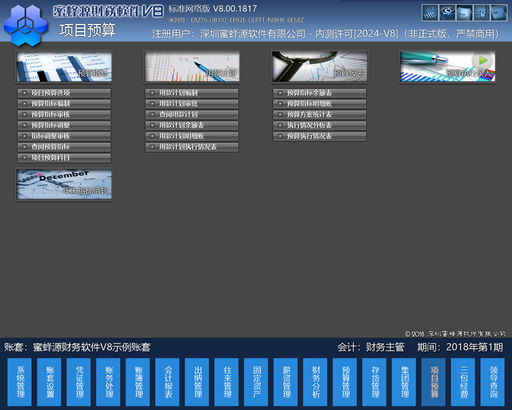The image size is (512, 410).
Task: Click the eye-shaped icon in the top-right toolbar
Action: tap(447, 13)
